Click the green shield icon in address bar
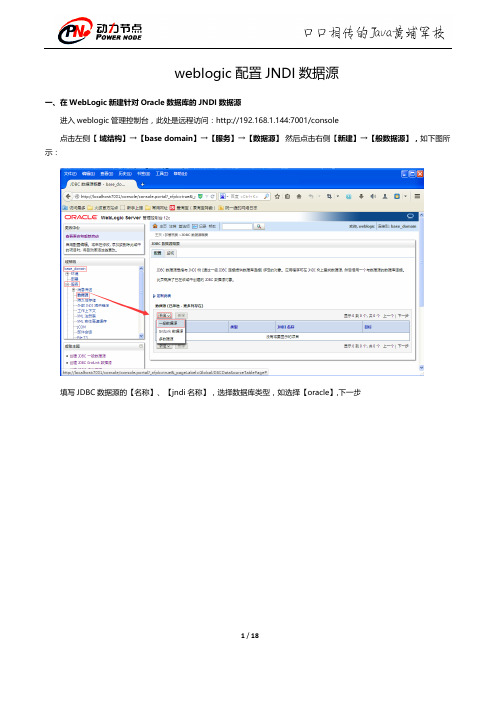The height and width of the screenshot is (702, 496). click(201, 197)
